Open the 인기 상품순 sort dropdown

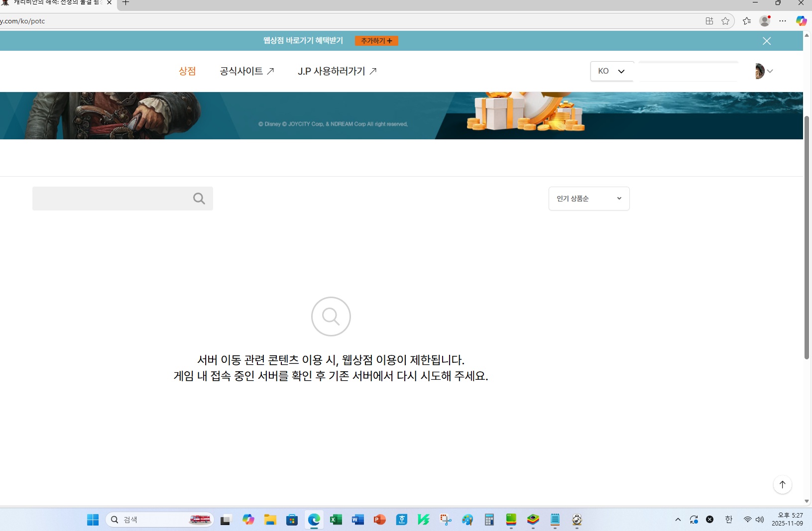tap(589, 199)
